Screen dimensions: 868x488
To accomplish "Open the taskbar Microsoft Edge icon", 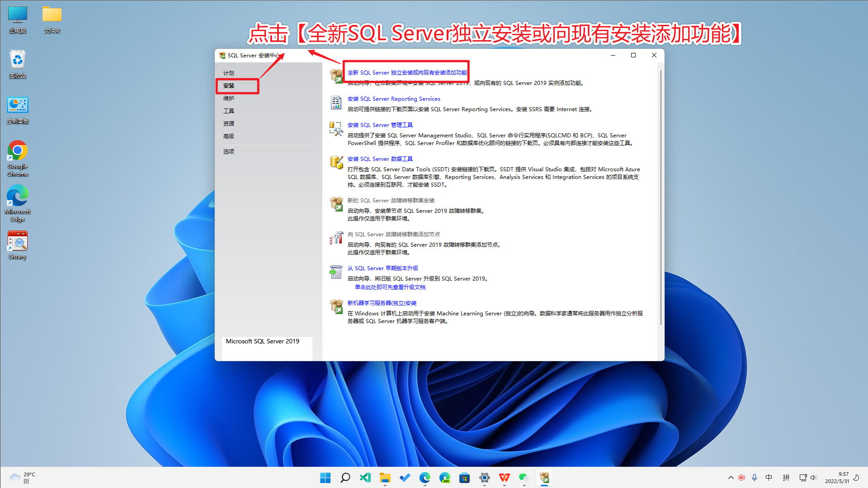I will coord(425,478).
